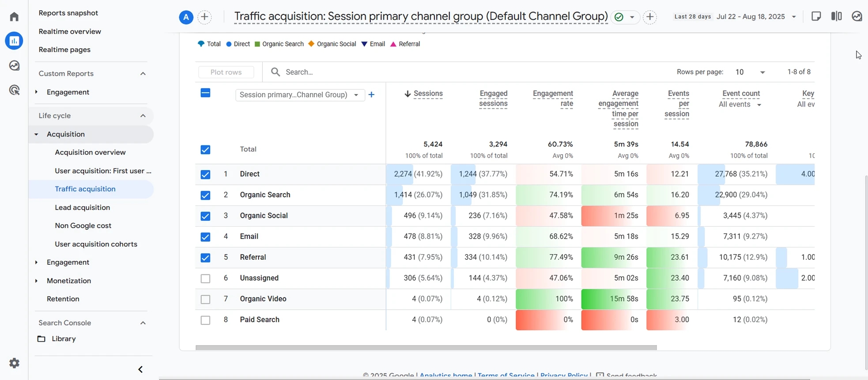
Task: Click the table Search input field
Action: 468,72
